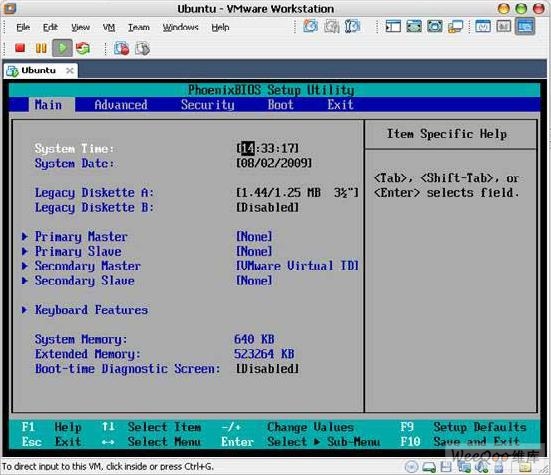Click the System Memory value 640 KB
This screenshot has height=475, width=551.
coord(254,339)
